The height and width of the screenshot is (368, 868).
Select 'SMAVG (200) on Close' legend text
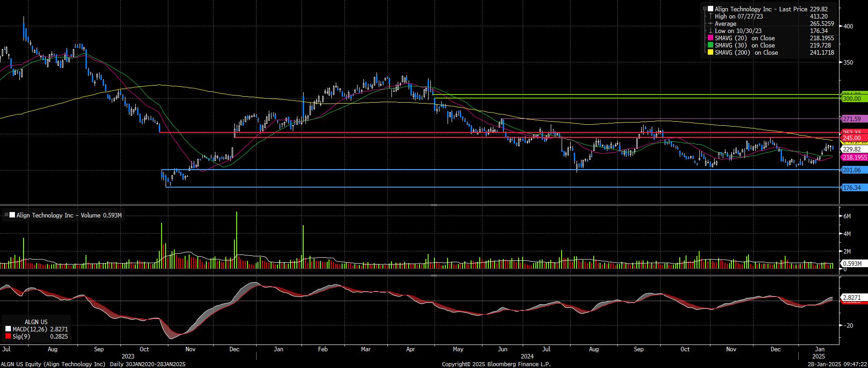pos(746,52)
